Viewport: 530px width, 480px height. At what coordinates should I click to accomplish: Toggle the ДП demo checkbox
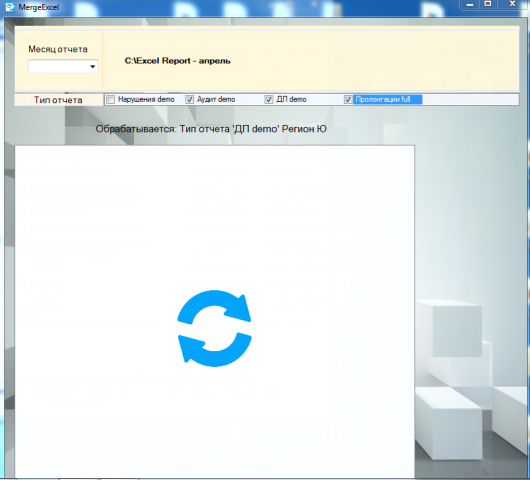[x=269, y=99]
